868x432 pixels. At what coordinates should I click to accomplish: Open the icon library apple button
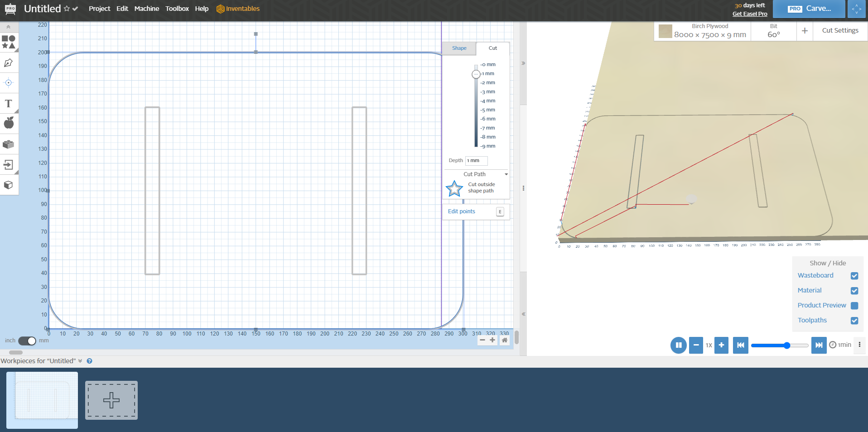(9, 123)
